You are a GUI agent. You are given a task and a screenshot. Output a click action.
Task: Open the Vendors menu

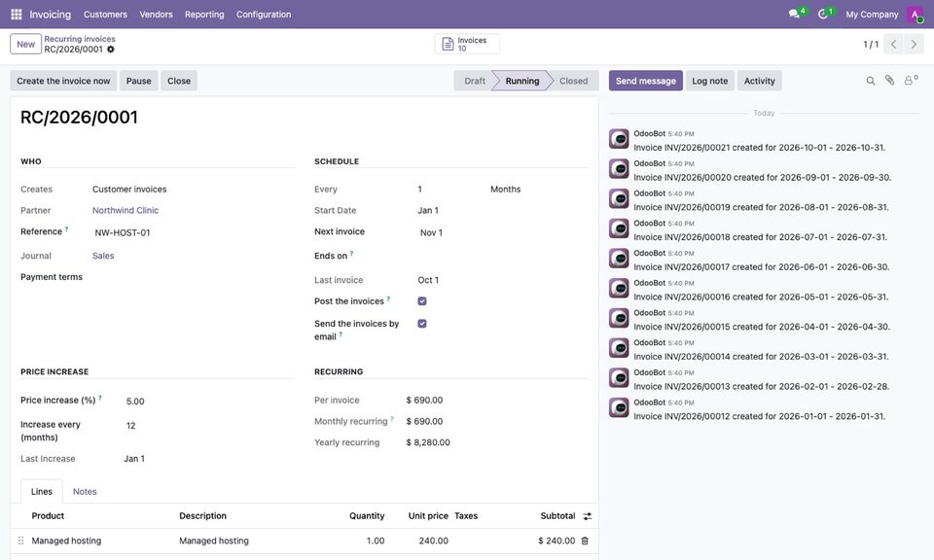pos(156,15)
